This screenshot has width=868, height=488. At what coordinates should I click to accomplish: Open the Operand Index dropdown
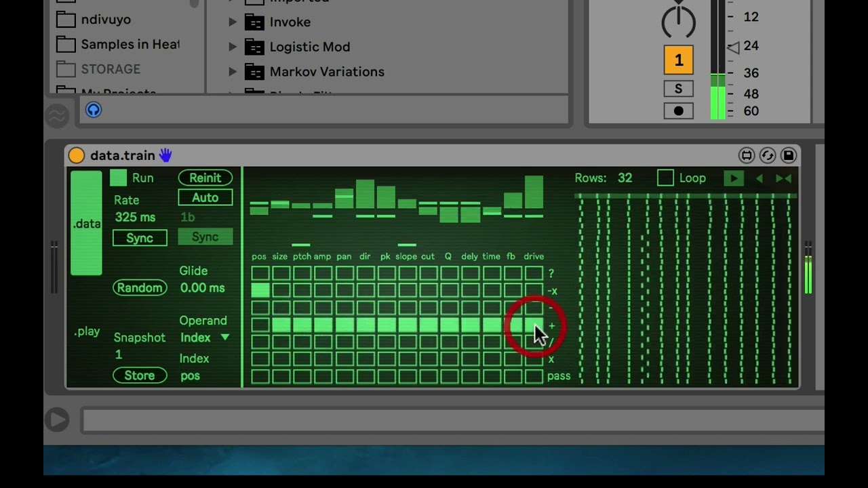pyautogui.click(x=205, y=338)
